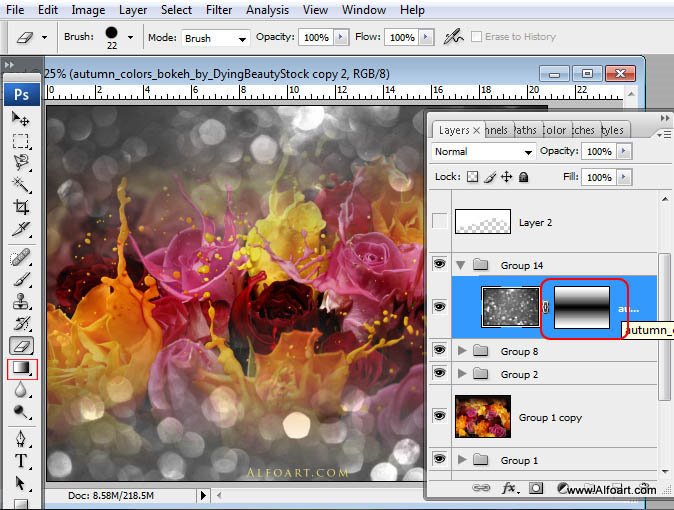This screenshot has height=510, width=674.
Task: Select the Pen tool
Action: pos(20,439)
